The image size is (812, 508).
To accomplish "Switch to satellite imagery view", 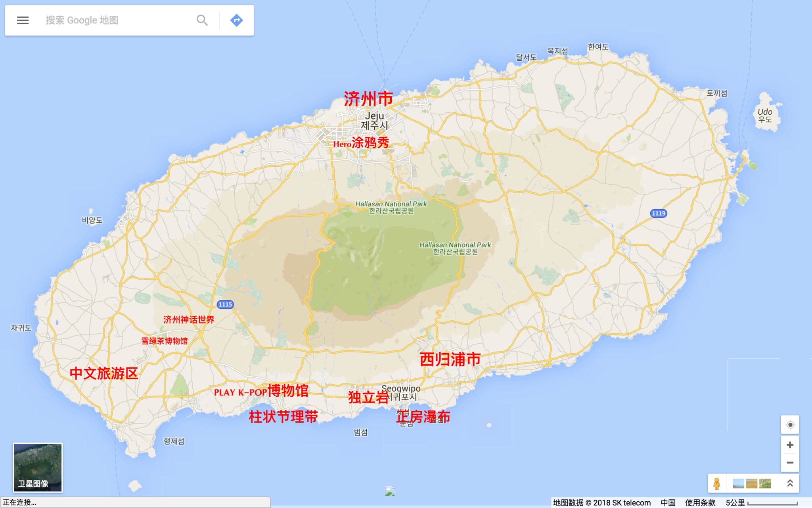I will [38, 468].
